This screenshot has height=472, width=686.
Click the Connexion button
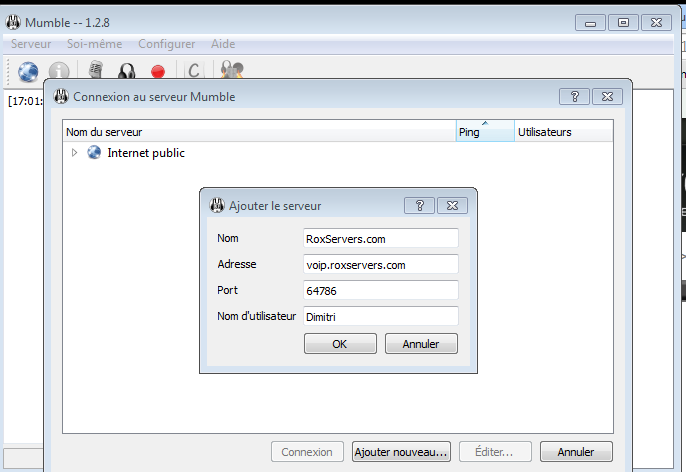[x=307, y=452]
